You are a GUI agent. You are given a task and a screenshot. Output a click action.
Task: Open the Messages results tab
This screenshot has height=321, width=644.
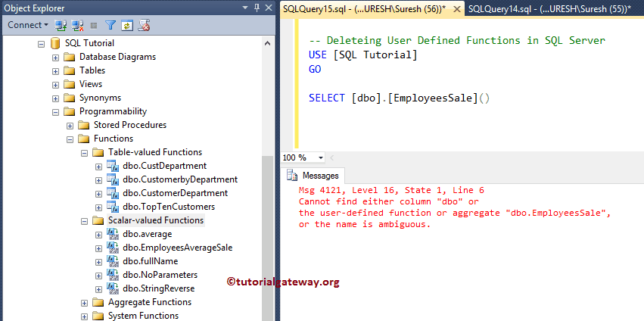point(313,176)
